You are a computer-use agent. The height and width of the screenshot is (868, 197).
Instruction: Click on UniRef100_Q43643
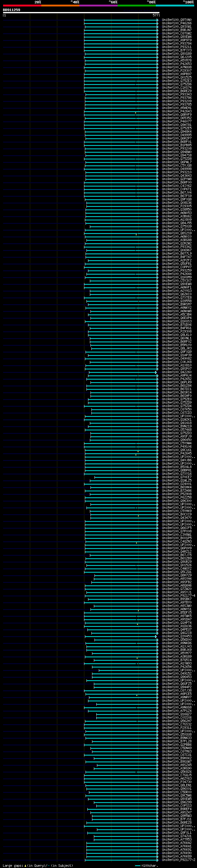pyautogui.click(x=177, y=176)
